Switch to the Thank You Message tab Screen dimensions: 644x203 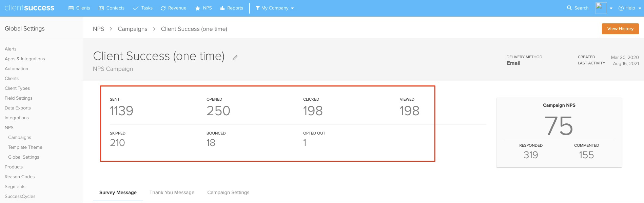172,192
